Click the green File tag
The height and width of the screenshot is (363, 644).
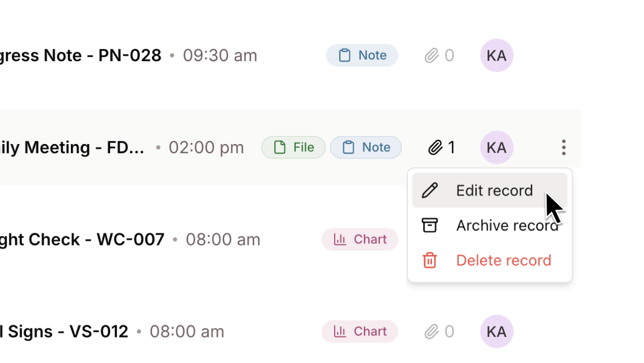(294, 148)
